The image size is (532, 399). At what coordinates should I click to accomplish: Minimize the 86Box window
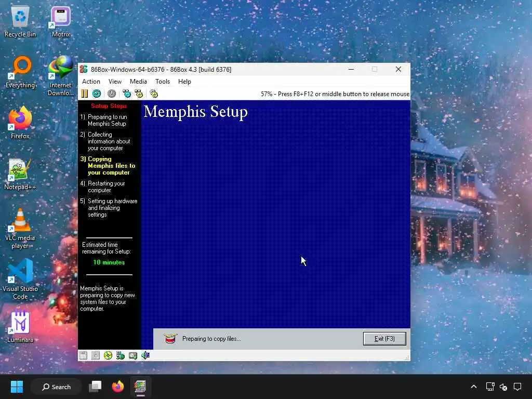click(x=351, y=69)
